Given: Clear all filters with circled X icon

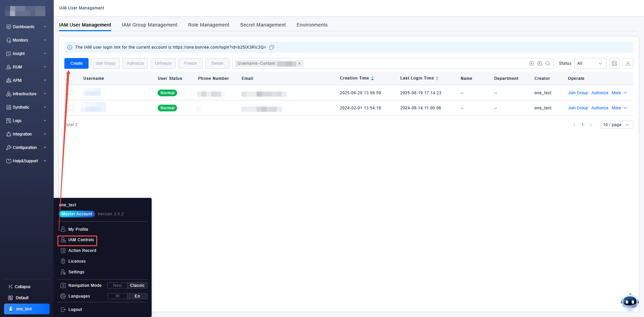Looking at the screenshot, I should click(540, 63).
